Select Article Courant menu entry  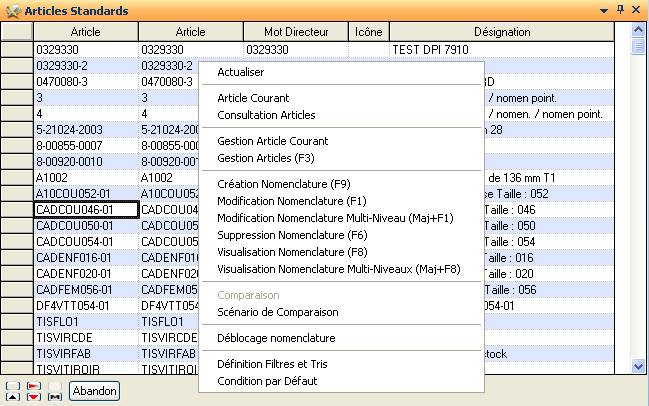pyautogui.click(x=253, y=98)
